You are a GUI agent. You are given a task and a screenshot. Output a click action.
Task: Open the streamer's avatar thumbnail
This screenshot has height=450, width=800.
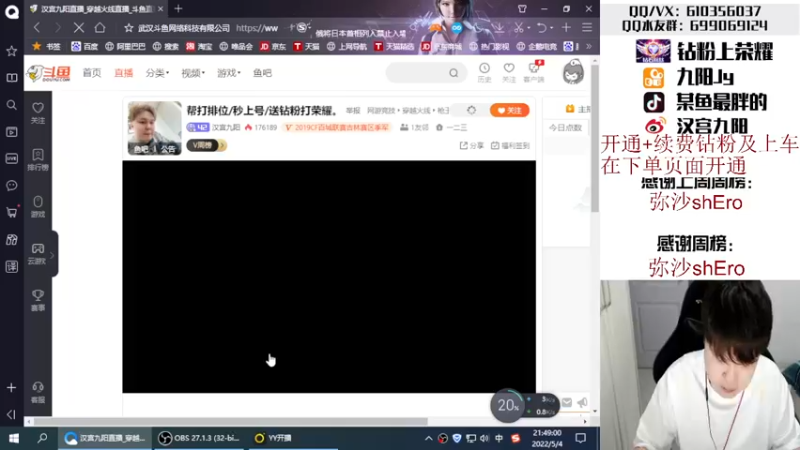tap(155, 128)
